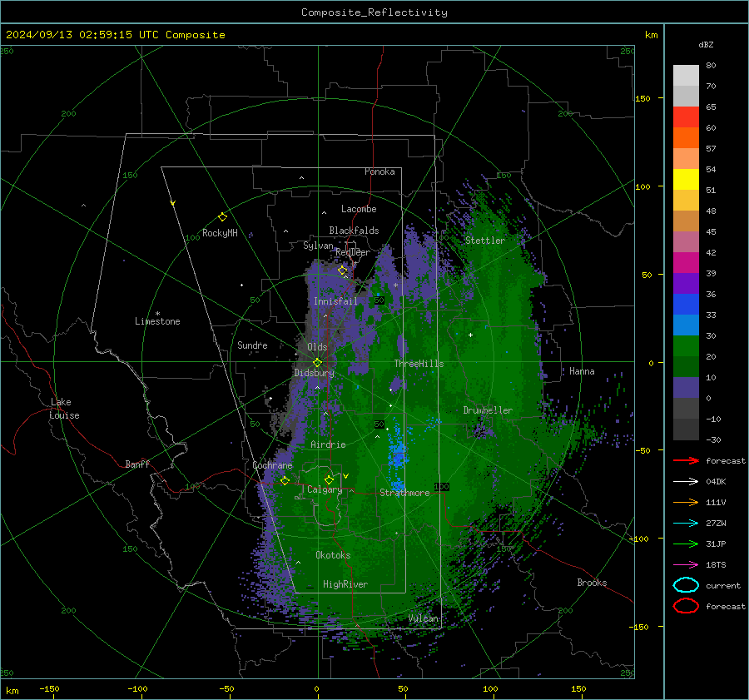The image size is (749, 700).
Task: Click the red forecast ellipse legend icon
Action: click(686, 606)
